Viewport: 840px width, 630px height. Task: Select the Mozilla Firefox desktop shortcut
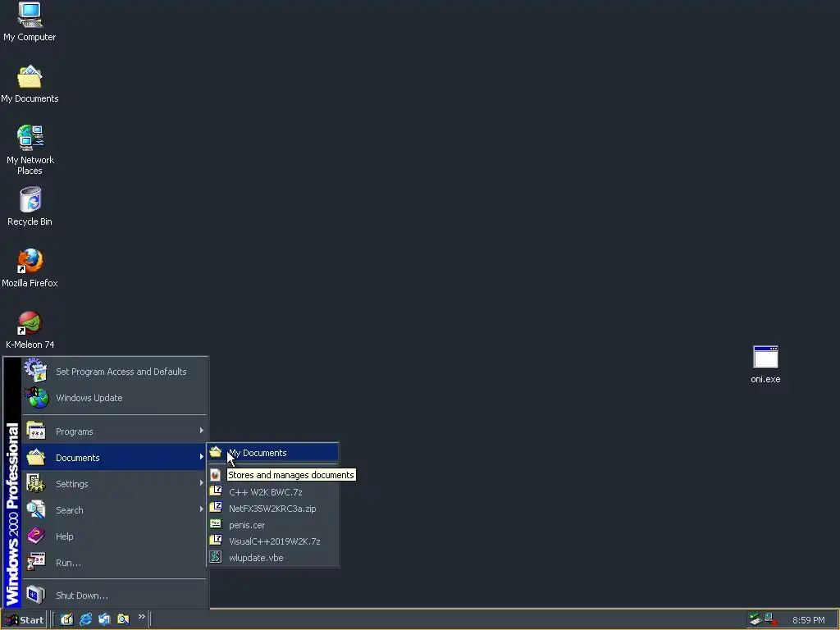pyautogui.click(x=30, y=268)
